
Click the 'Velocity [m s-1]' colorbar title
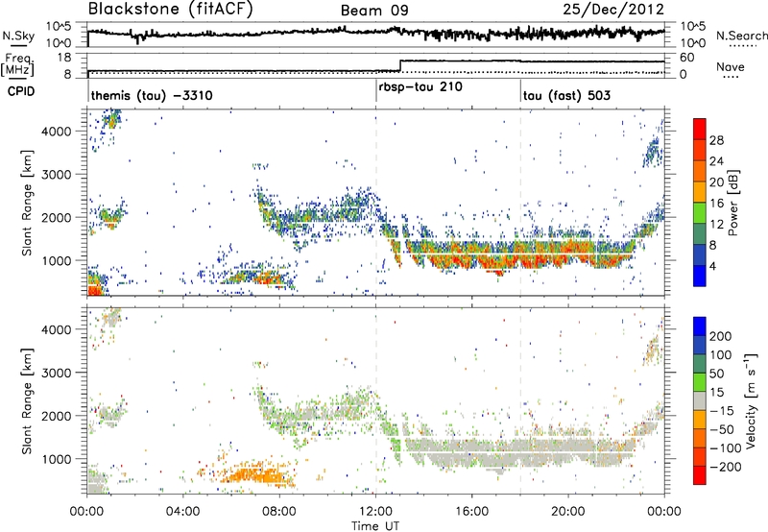click(751, 401)
